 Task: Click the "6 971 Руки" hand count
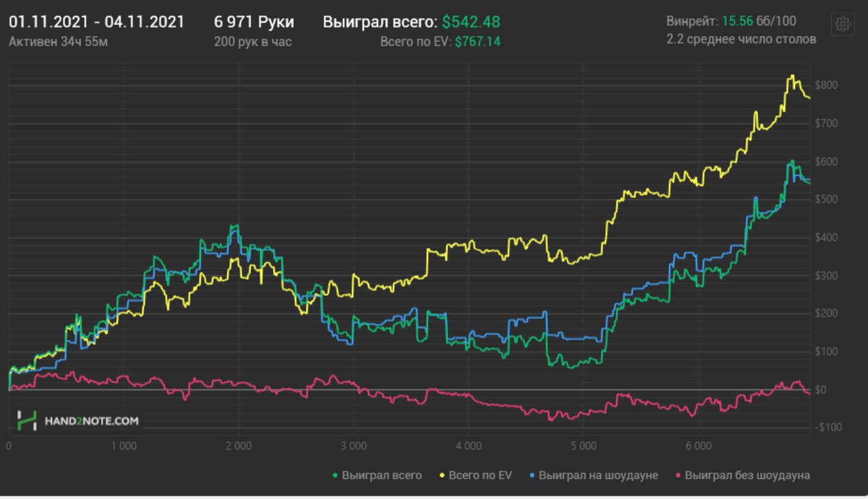(x=254, y=22)
